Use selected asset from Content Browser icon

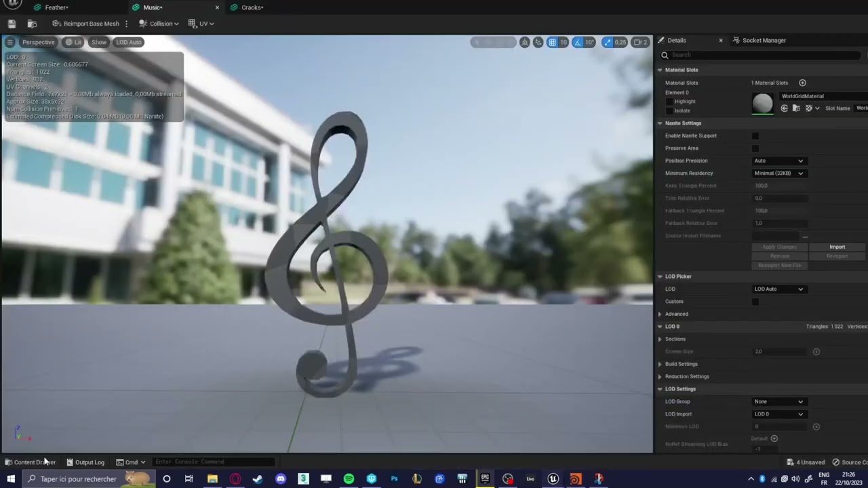785,108
